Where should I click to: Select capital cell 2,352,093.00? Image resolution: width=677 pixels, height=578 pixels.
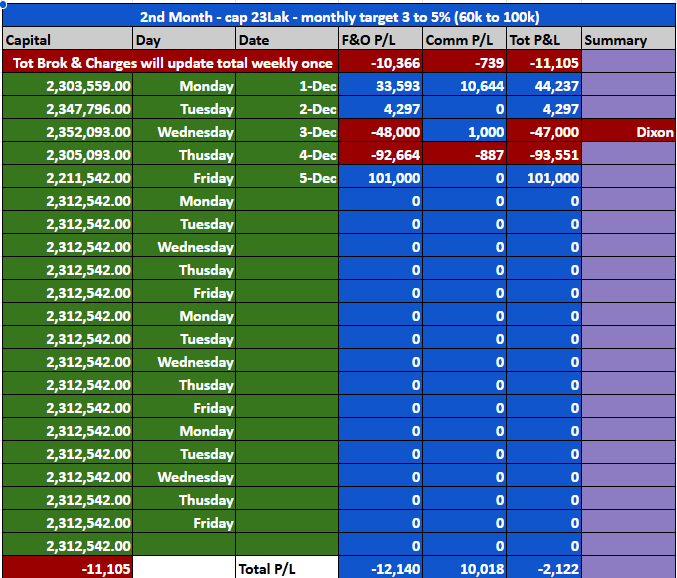click(68, 132)
